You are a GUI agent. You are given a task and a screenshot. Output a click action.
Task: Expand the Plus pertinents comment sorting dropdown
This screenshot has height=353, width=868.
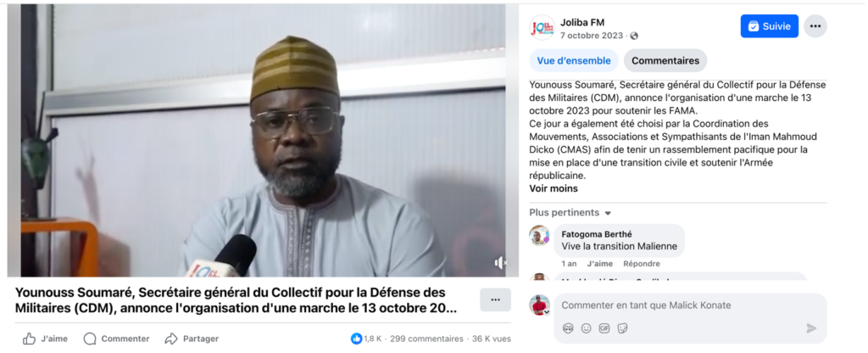570,213
